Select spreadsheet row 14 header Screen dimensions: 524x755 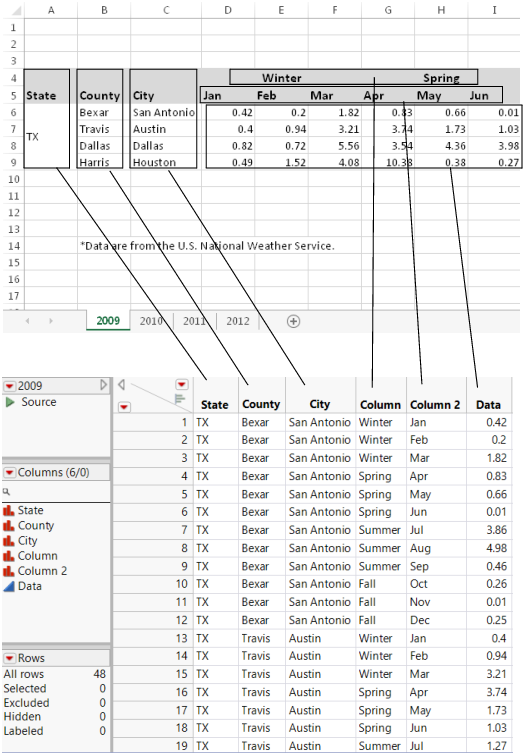(x=13, y=246)
